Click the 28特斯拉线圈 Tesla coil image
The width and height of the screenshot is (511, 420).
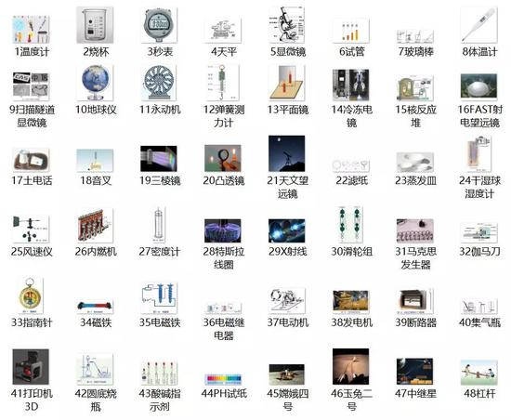point(223,230)
